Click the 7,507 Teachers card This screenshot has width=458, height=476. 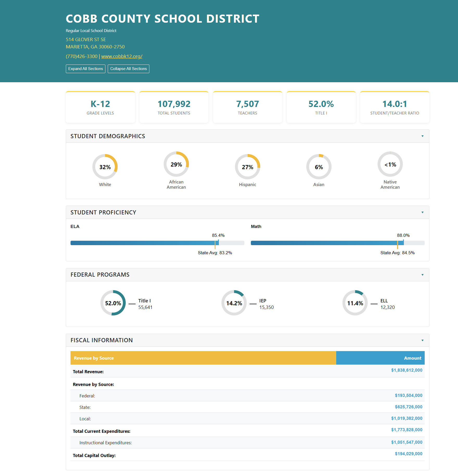247,107
